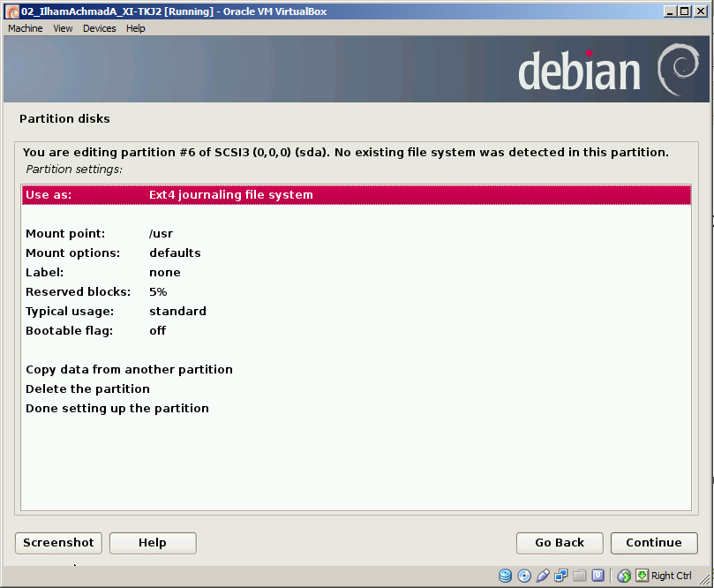Click the installer Help button
714x588 pixels.
(x=153, y=543)
